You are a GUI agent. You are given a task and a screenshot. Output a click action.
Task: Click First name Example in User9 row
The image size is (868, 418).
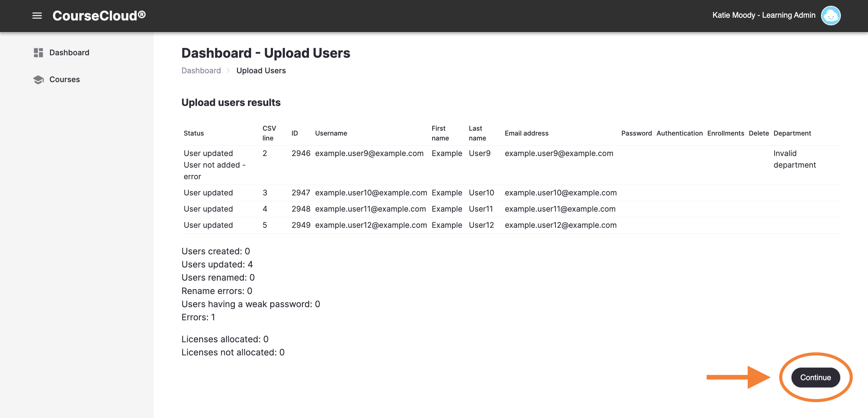click(447, 154)
